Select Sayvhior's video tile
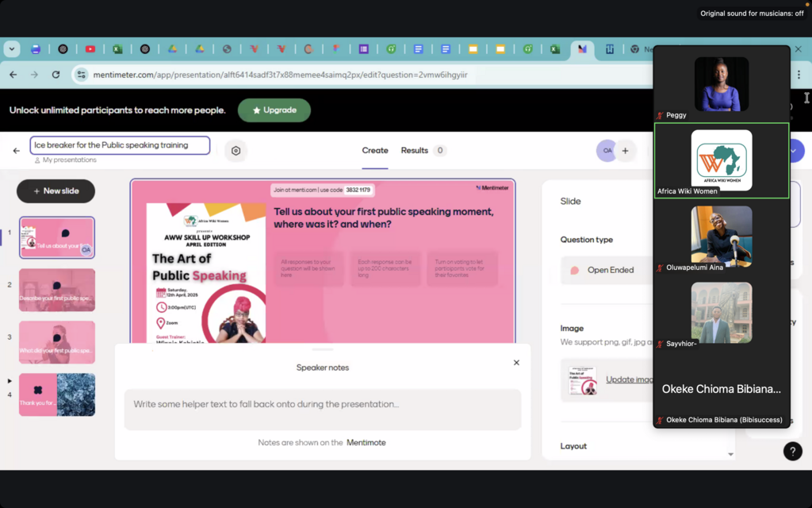The width and height of the screenshot is (812, 508). click(x=722, y=313)
